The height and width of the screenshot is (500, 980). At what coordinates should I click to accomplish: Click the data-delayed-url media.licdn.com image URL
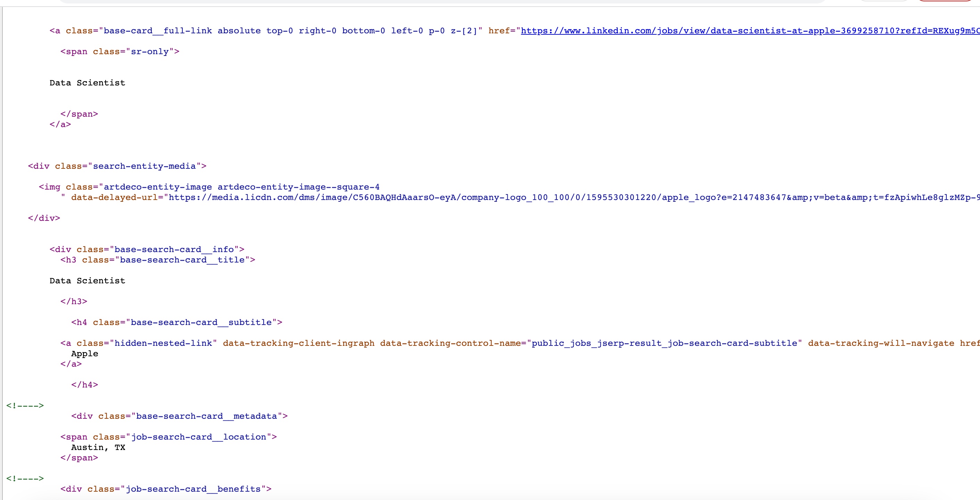[x=574, y=198]
